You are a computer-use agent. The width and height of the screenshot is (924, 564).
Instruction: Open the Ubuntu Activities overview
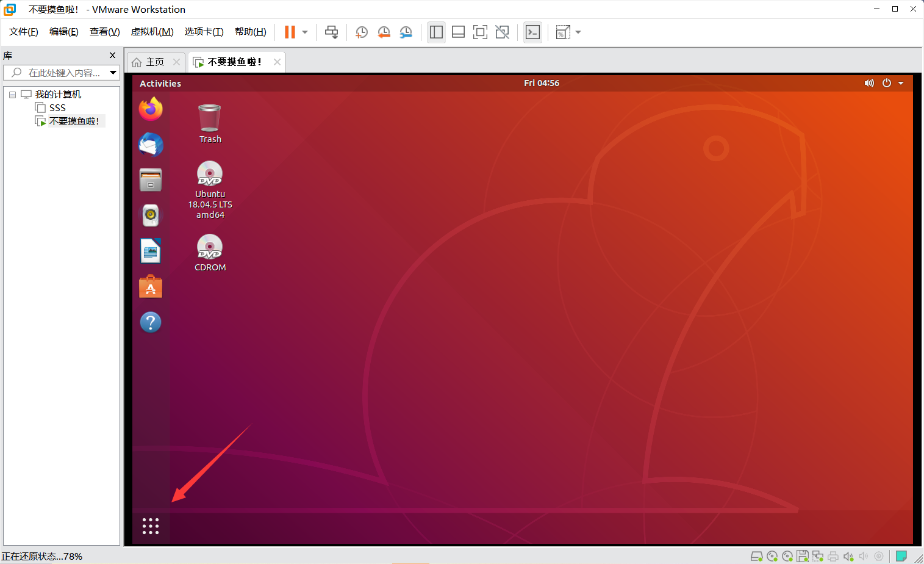click(160, 84)
